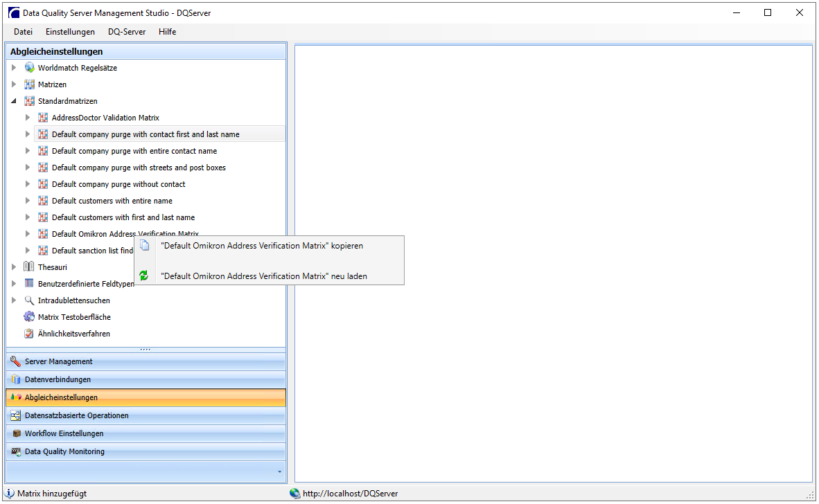Viewport: 819px width, 504px height.
Task: Select the Abgleicheinstellungen section button
Action: 146,397
